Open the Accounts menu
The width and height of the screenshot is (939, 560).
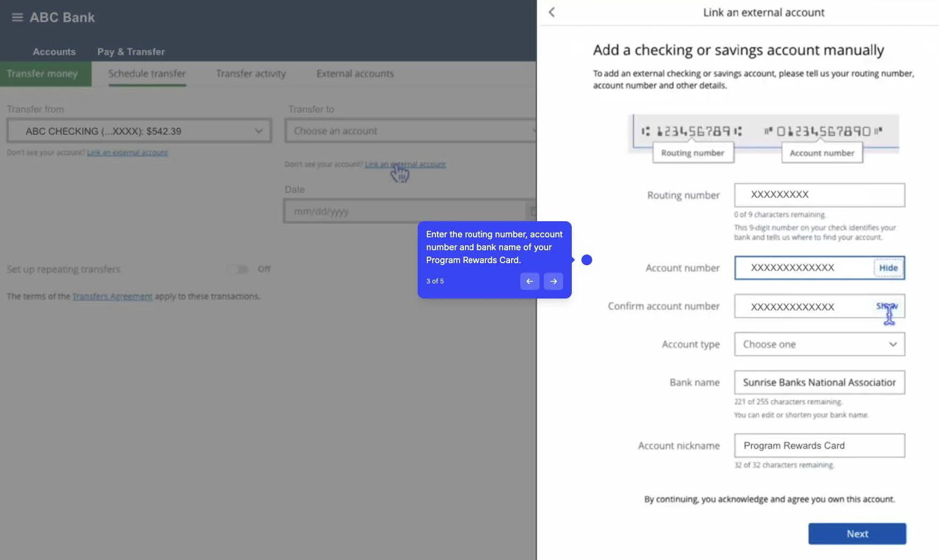[x=54, y=52]
